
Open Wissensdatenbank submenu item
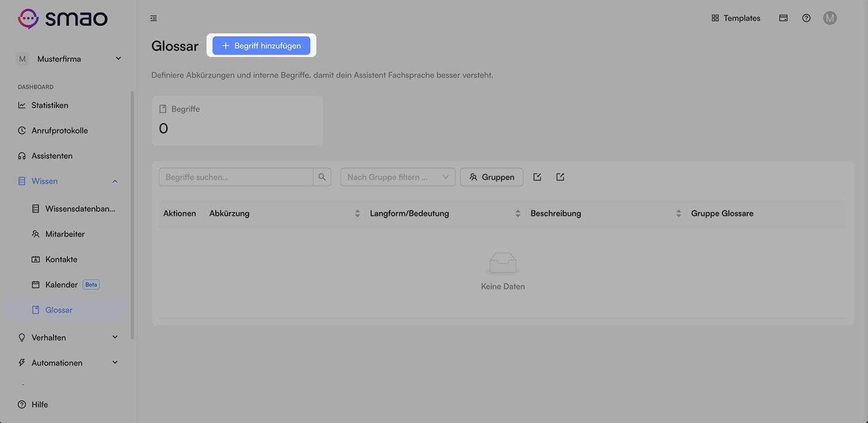click(74, 209)
